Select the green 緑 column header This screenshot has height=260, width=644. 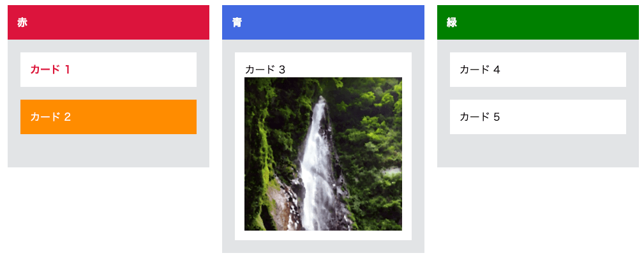click(x=538, y=22)
